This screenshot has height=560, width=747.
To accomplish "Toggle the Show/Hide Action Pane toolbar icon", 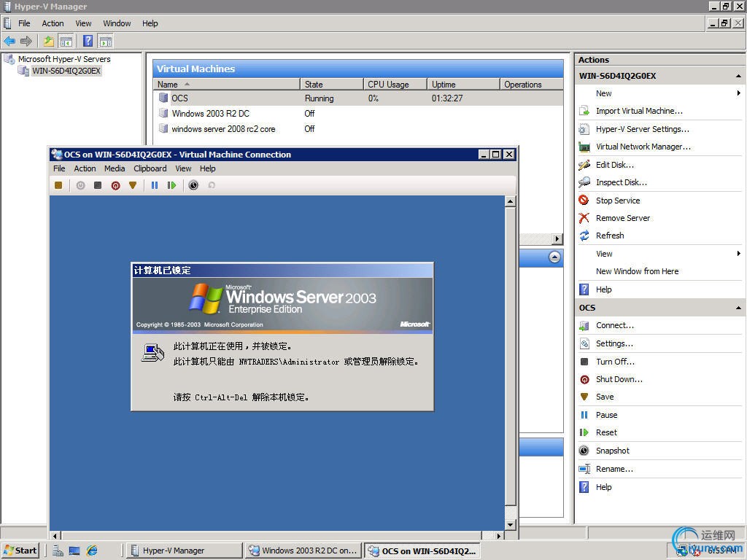I will tap(105, 42).
